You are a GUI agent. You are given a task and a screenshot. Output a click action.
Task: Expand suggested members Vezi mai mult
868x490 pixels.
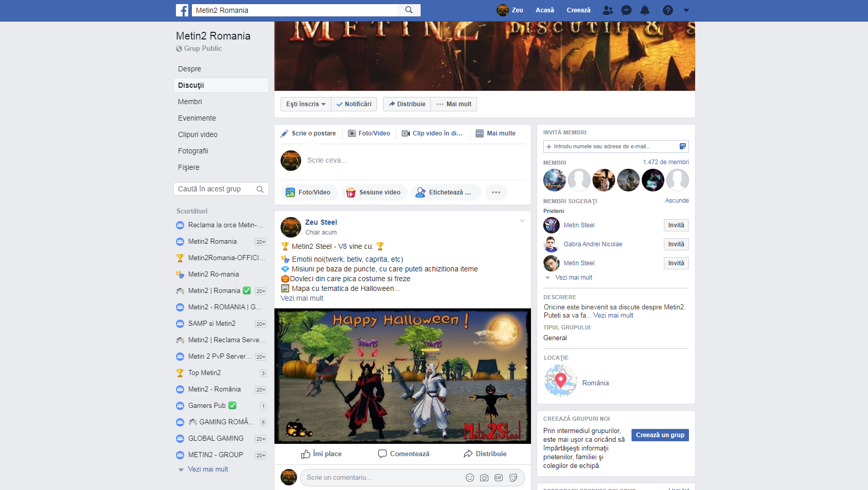tap(574, 278)
